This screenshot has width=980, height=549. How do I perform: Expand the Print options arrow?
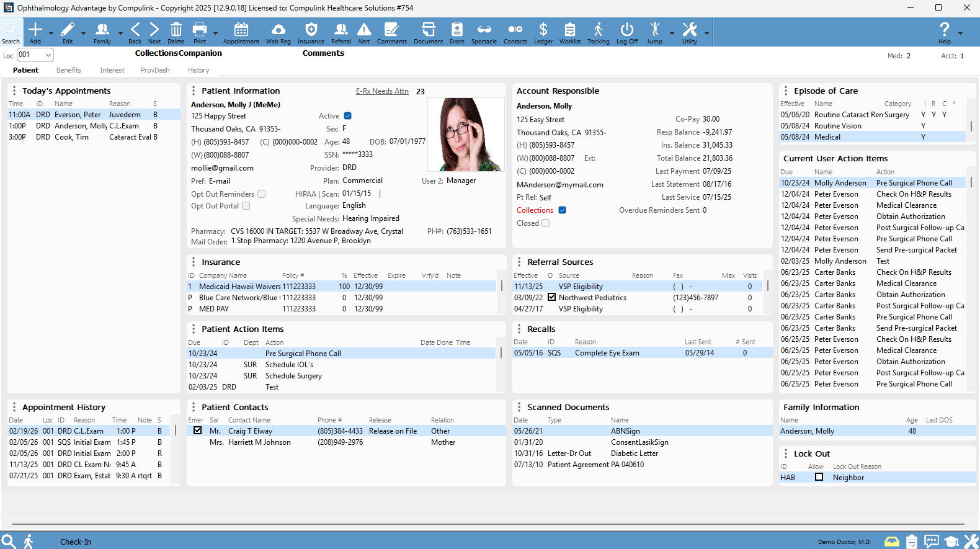click(x=215, y=33)
